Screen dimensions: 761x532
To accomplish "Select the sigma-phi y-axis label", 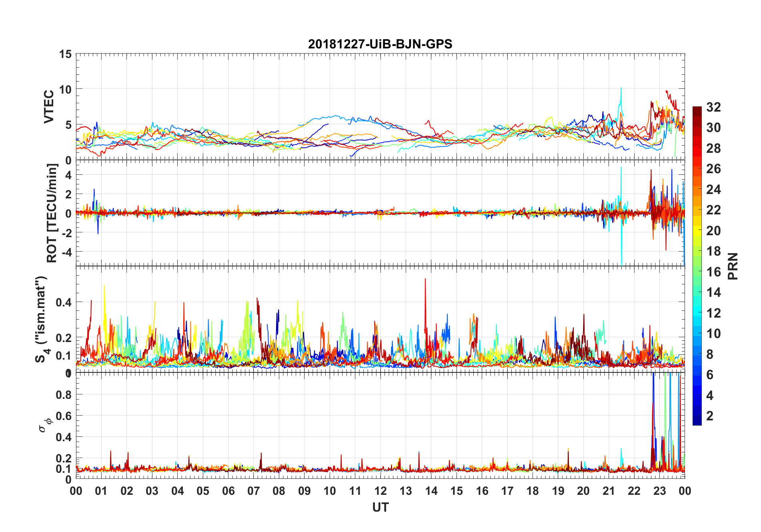I will click(45, 425).
